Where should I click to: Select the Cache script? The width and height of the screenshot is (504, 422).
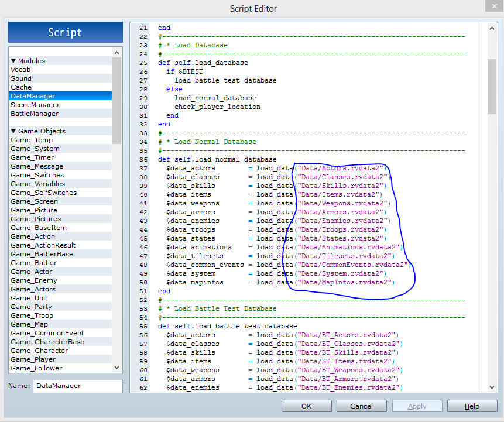point(61,87)
